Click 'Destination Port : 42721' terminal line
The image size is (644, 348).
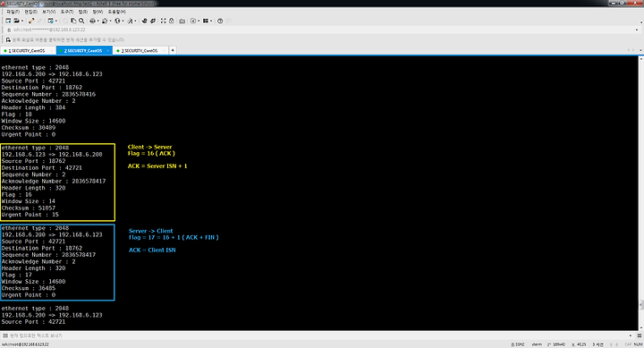41,167
